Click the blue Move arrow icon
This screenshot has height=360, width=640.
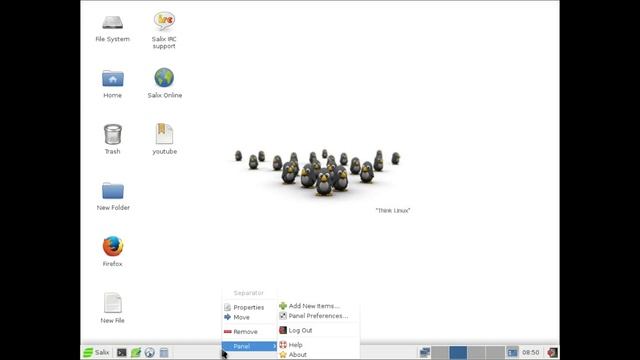(x=228, y=317)
